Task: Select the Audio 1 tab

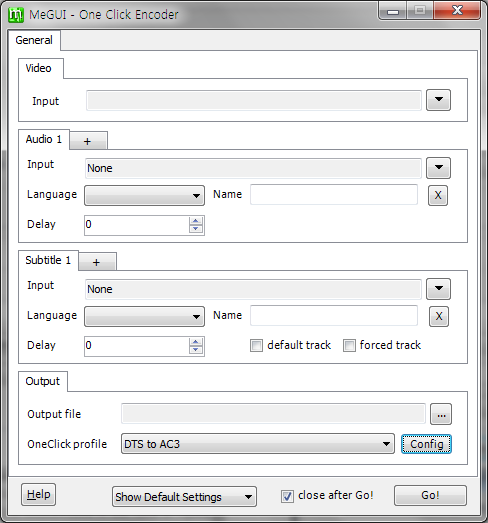Action: tap(44, 139)
